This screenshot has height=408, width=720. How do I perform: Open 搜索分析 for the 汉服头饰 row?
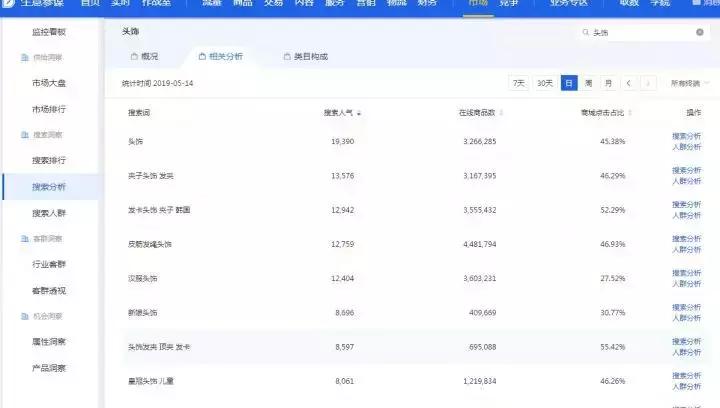click(686, 273)
